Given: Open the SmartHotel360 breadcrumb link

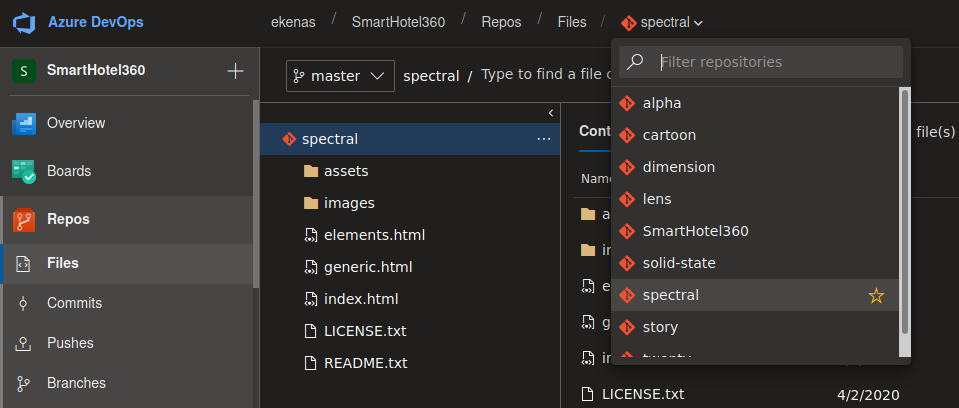Looking at the screenshot, I should coord(398,23).
